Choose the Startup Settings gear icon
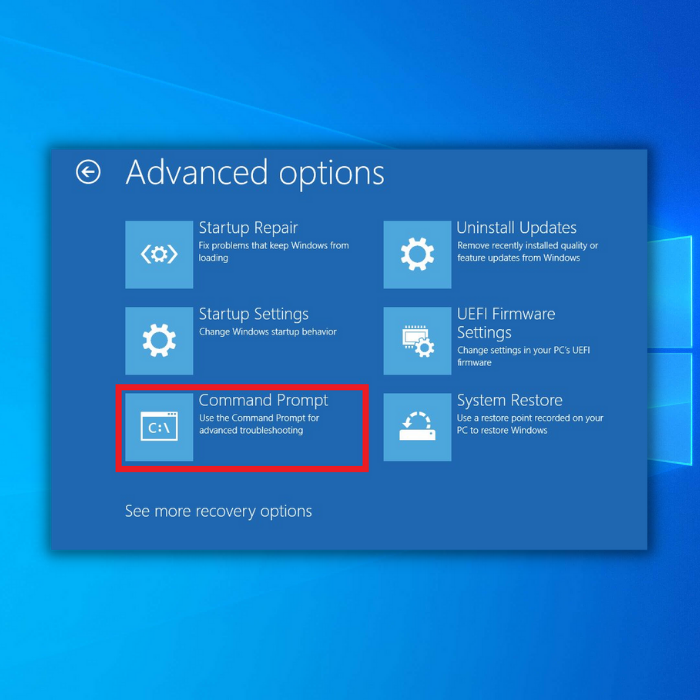This screenshot has width=700, height=700. point(159,341)
